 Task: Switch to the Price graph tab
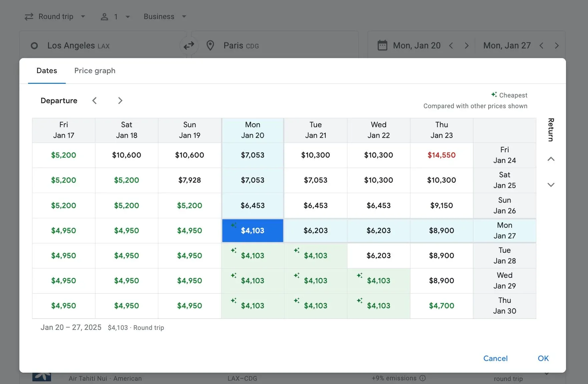tap(95, 71)
